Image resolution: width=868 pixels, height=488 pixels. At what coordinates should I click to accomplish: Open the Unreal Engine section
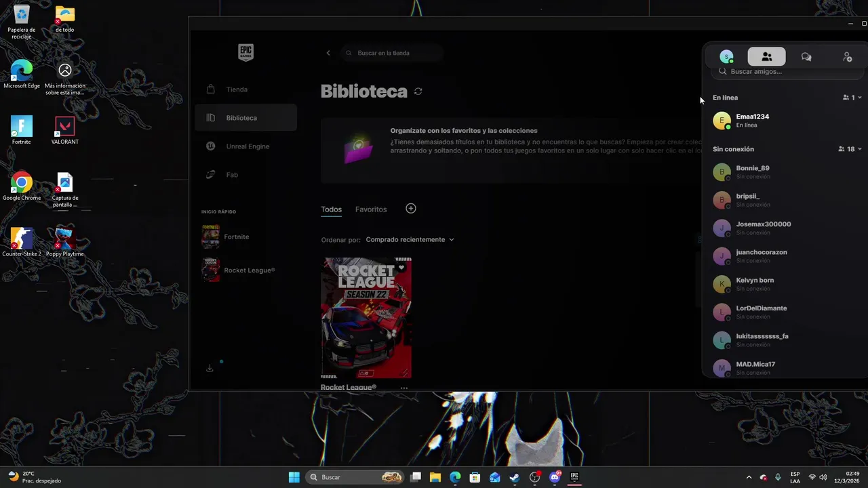[245, 146]
